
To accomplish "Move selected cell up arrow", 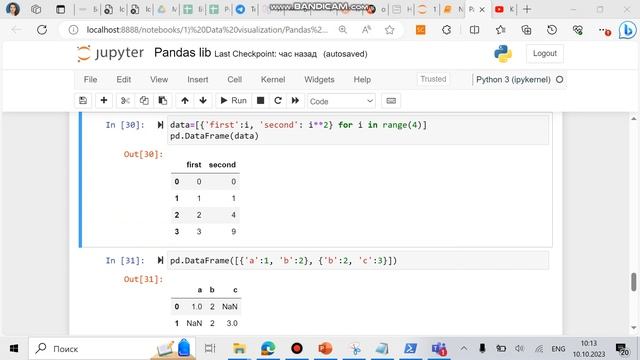I will tap(185, 101).
